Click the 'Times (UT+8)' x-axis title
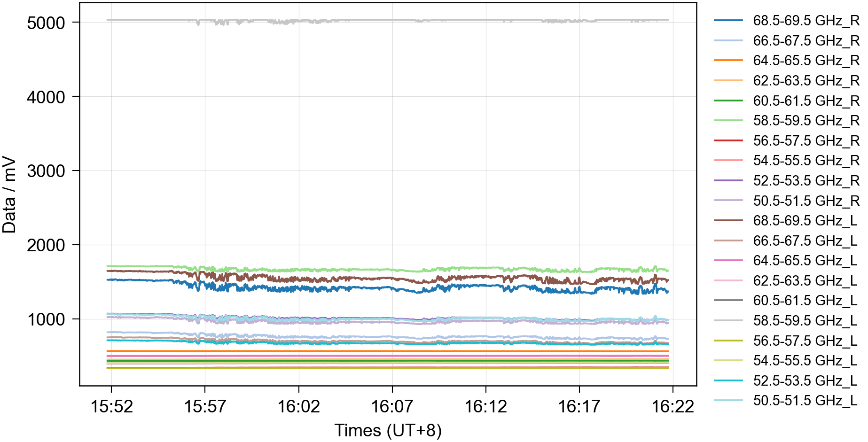The height and width of the screenshot is (442, 868). point(388,430)
